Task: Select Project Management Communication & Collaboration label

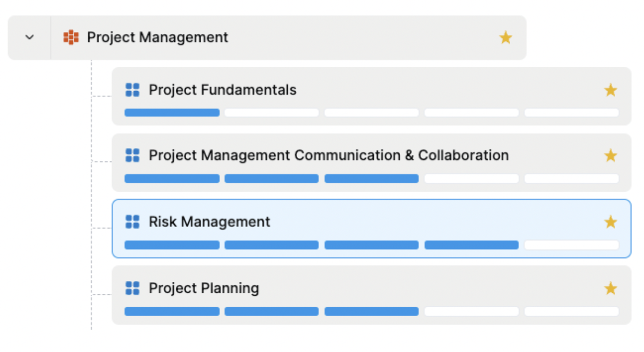Action: (329, 155)
